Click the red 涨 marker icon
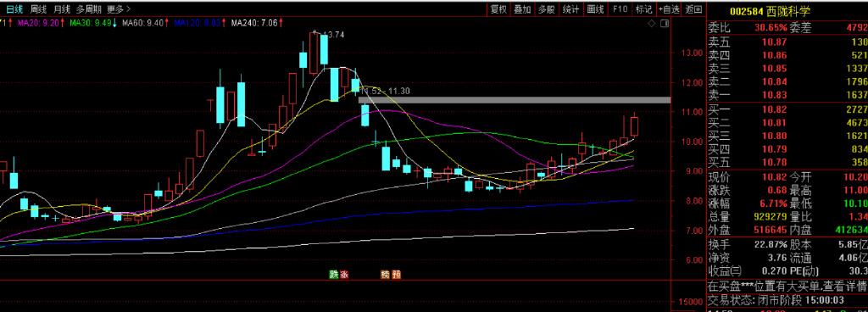This screenshot has width=868, height=312. [x=343, y=275]
